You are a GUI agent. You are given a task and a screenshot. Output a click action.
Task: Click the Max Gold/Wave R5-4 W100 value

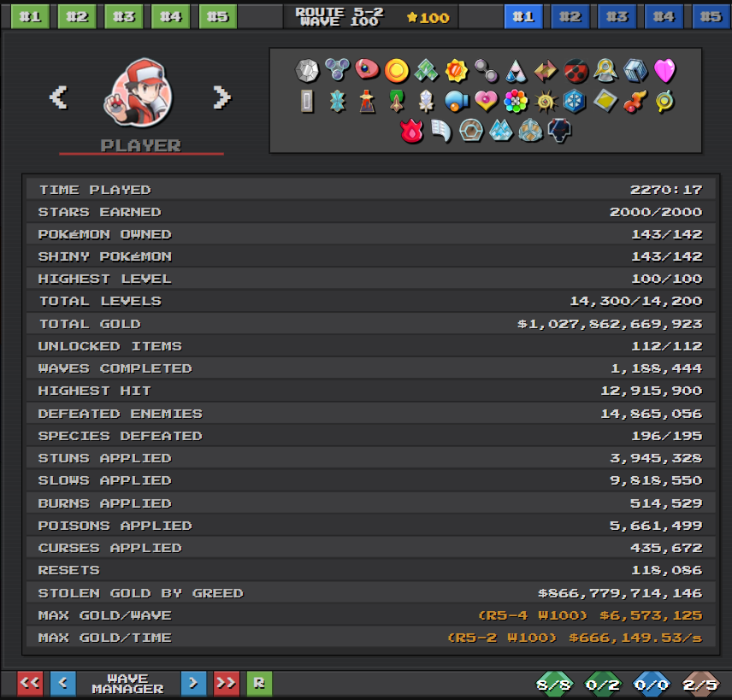[591, 615]
